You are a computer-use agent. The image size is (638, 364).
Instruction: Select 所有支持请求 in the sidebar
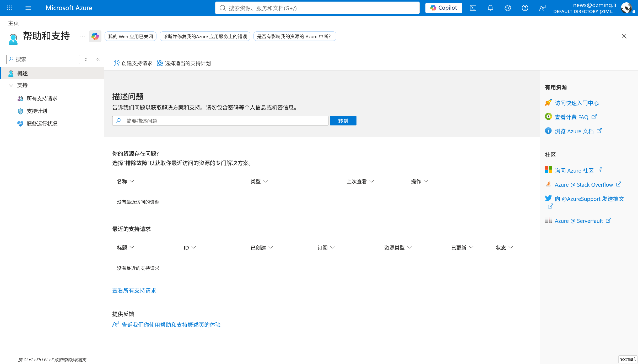(x=42, y=98)
